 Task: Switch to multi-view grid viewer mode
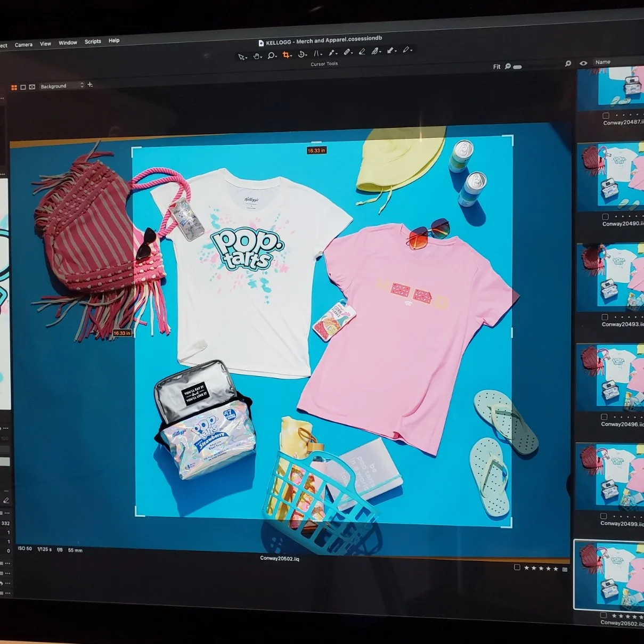(14, 87)
